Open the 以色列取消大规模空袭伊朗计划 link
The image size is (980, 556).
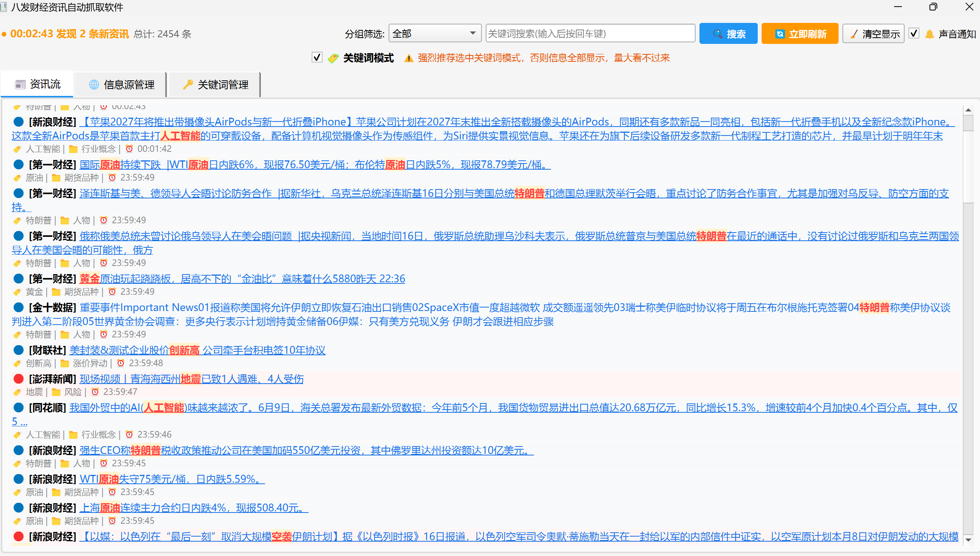click(x=519, y=537)
